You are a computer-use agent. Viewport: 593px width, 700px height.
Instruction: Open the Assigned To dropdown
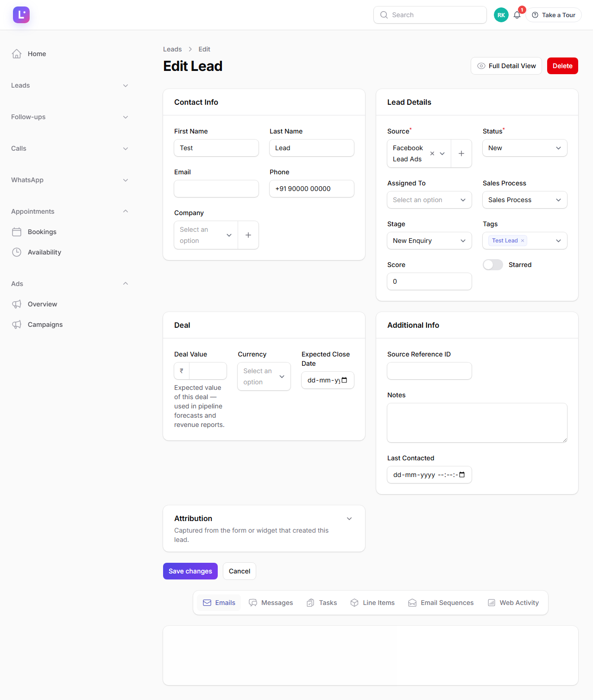click(429, 200)
